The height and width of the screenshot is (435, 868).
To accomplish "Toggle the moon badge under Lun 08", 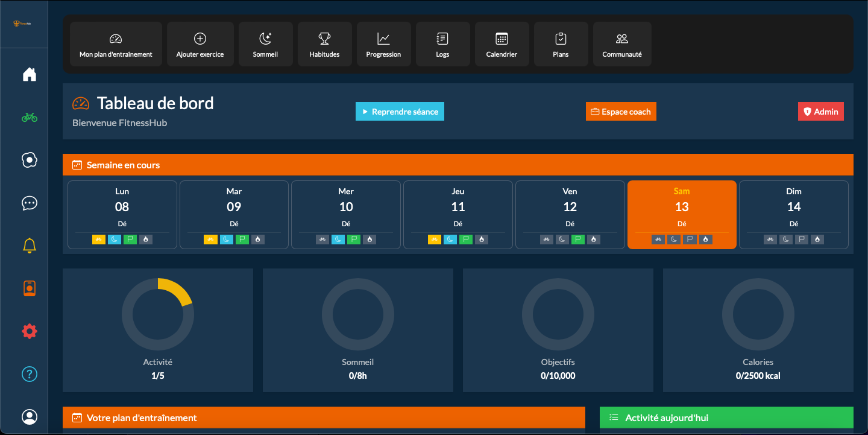I will point(115,239).
